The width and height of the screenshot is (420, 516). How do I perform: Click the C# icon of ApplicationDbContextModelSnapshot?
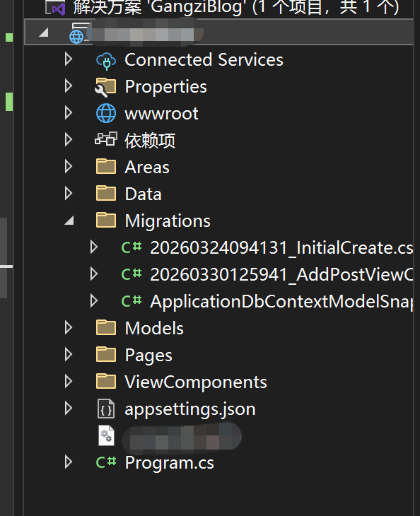(132, 301)
